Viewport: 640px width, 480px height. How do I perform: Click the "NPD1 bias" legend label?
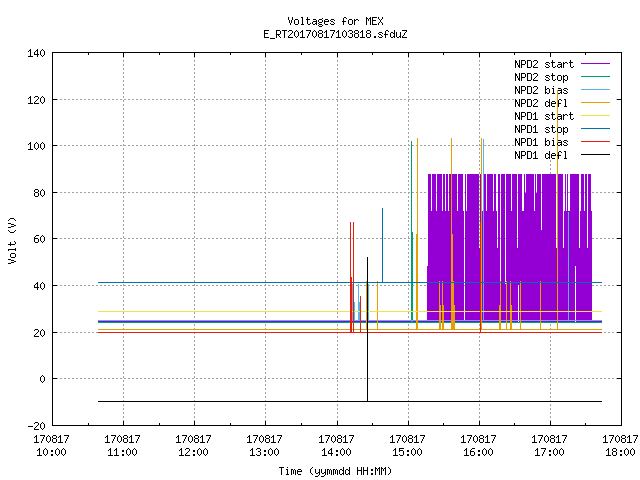[541, 142]
